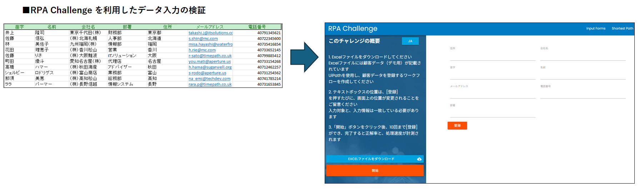Focus the 会社名 input field

tap(583, 56)
